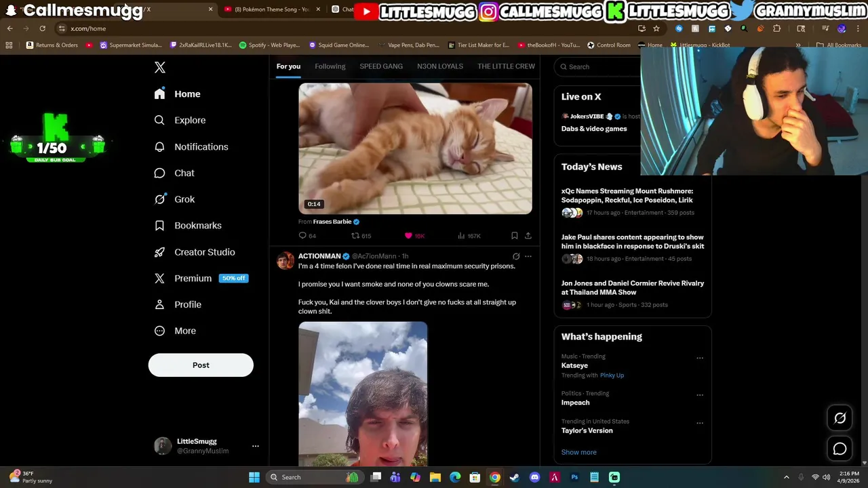
Task: Bookmark the cat video post
Action: click(515, 236)
